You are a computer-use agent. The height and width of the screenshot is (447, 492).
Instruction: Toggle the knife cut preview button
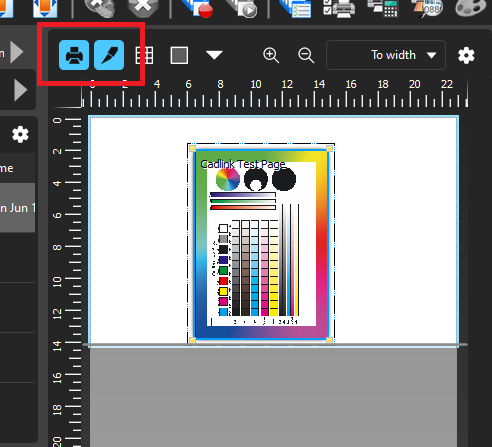[109, 55]
